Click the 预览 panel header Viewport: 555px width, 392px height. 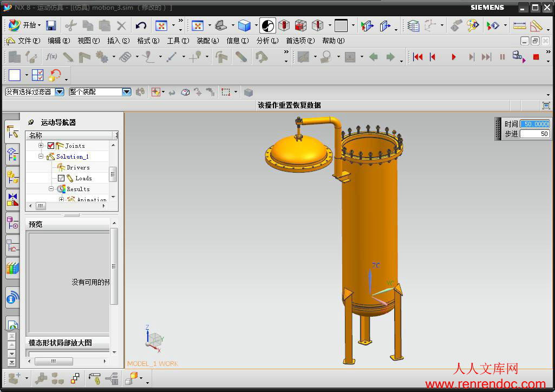(x=68, y=224)
